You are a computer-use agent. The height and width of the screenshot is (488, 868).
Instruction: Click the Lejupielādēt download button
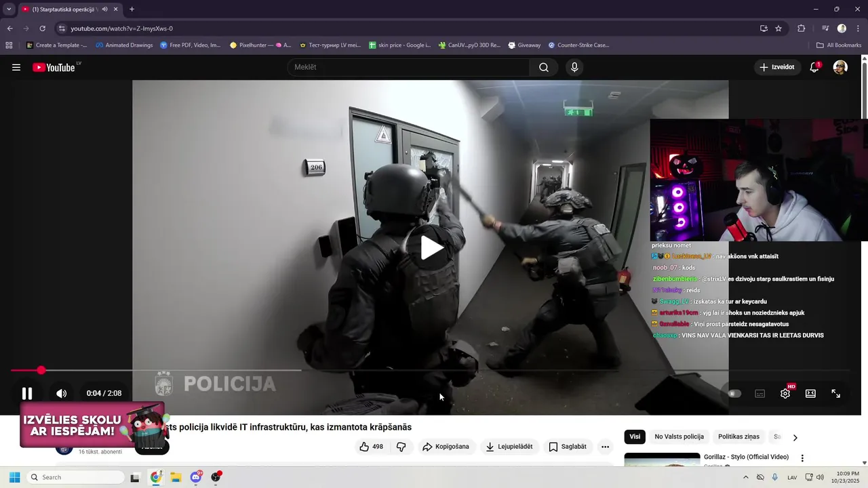tap(509, 447)
